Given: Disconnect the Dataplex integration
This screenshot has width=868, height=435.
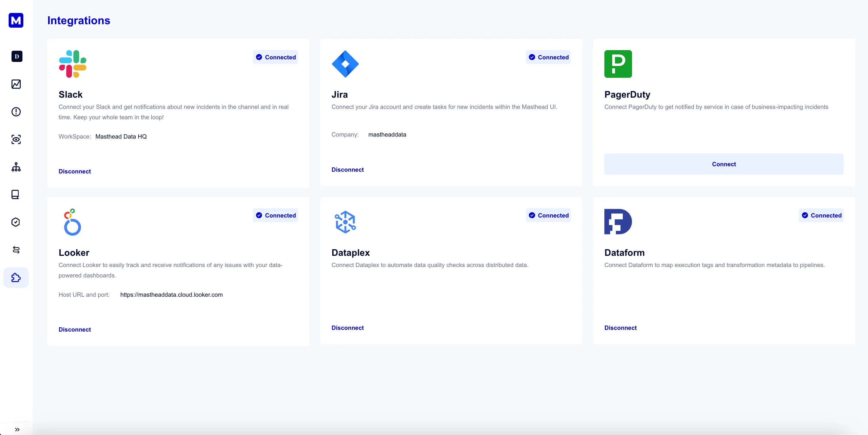Looking at the screenshot, I should pos(347,328).
